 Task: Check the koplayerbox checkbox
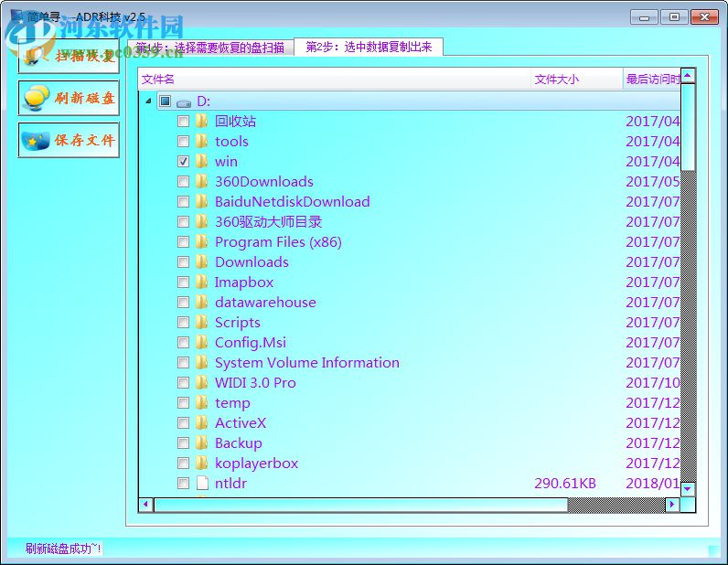pyautogui.click(x=184, y=464)
